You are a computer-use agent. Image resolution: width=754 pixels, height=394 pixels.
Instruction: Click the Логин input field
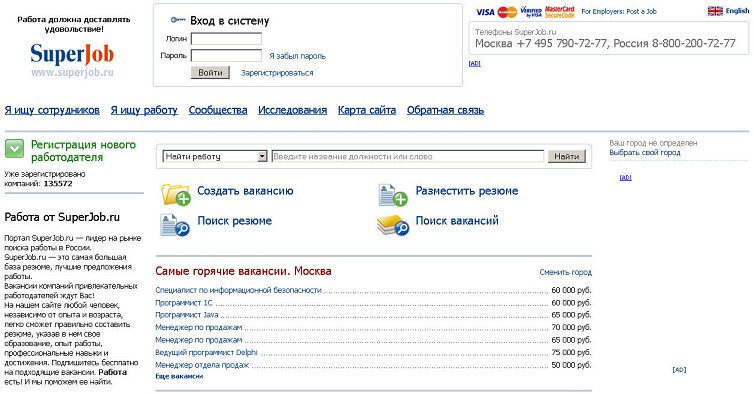pos(226,38)
